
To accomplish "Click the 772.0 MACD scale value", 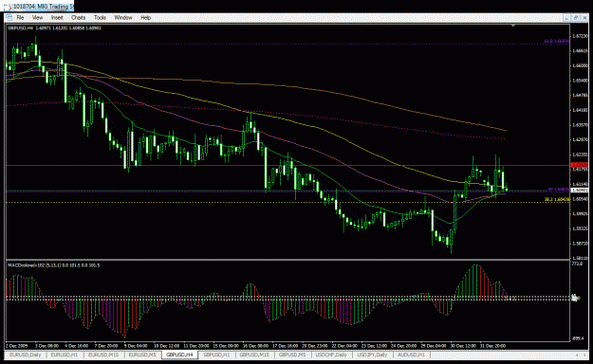I will tap(577, 264).
